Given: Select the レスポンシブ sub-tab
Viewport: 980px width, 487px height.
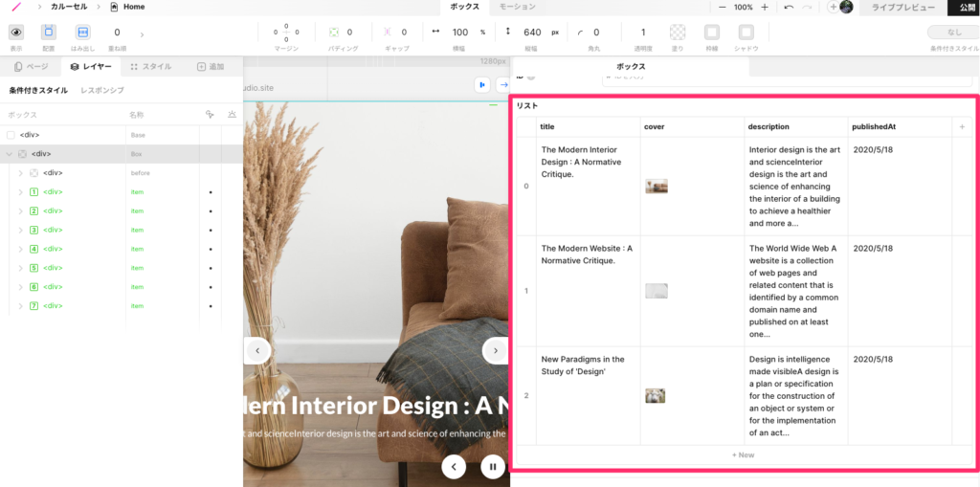Looking at the screenshot, I should click(x=101, y=90).
